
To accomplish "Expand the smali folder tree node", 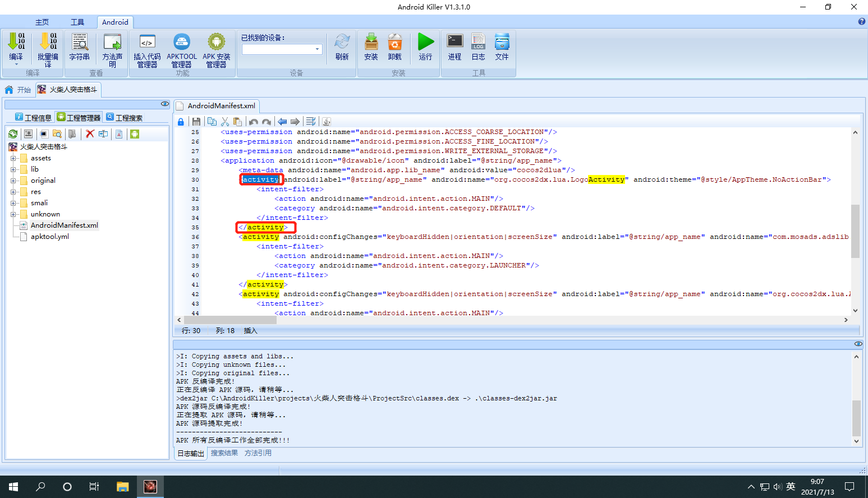I will (x=13, y=203).
